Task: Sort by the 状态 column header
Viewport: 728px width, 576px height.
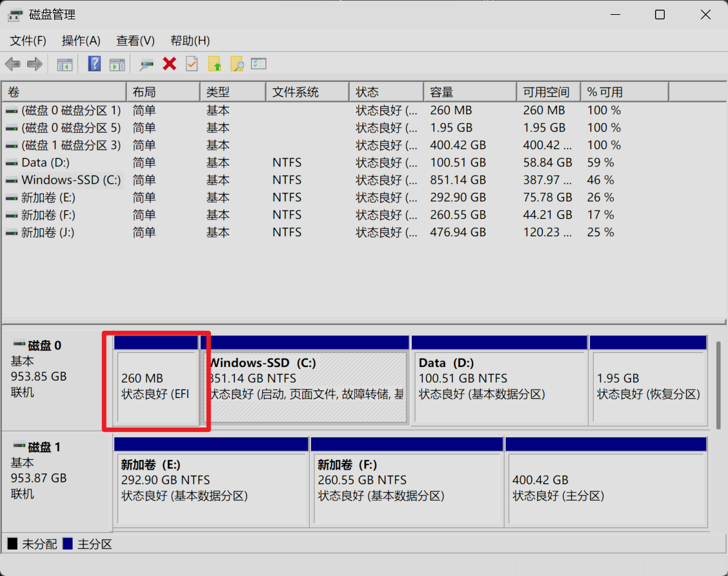Action: (x=387, y=92)
